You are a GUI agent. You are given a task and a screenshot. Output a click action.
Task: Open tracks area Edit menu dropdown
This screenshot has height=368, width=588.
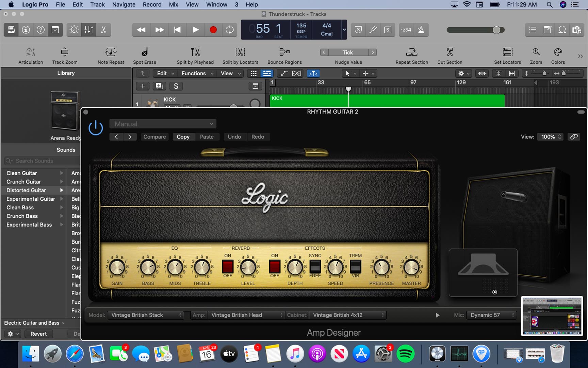click(x=165, y=73)
